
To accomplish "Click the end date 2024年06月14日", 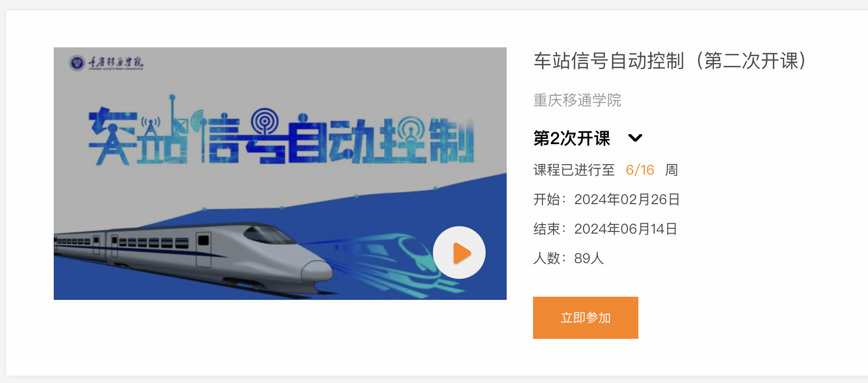I will (626, 229).
